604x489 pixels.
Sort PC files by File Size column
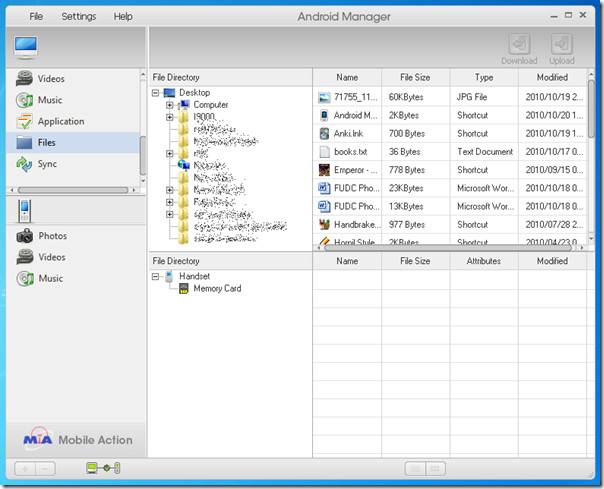pyautogui.click(x=415, y=77)
